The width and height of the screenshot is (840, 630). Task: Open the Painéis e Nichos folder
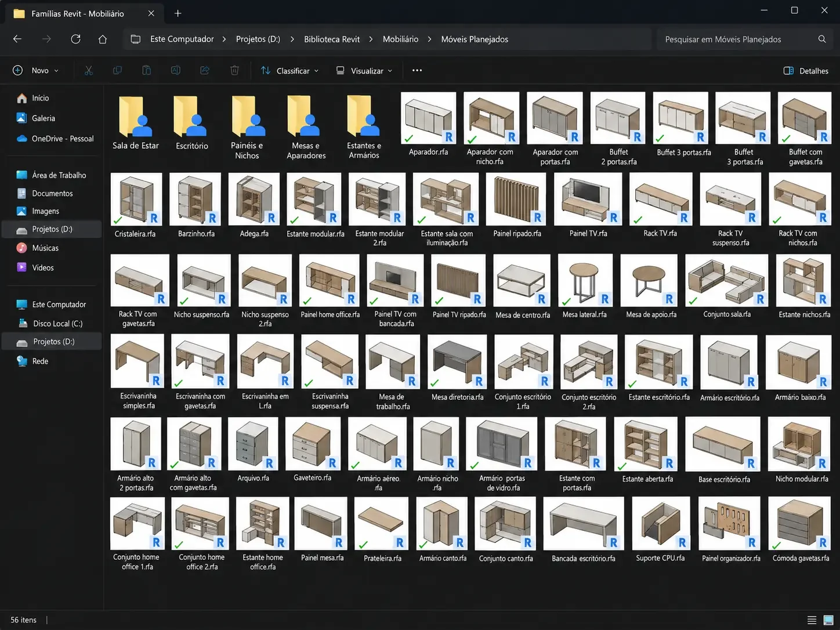click(x=247, y=127)
